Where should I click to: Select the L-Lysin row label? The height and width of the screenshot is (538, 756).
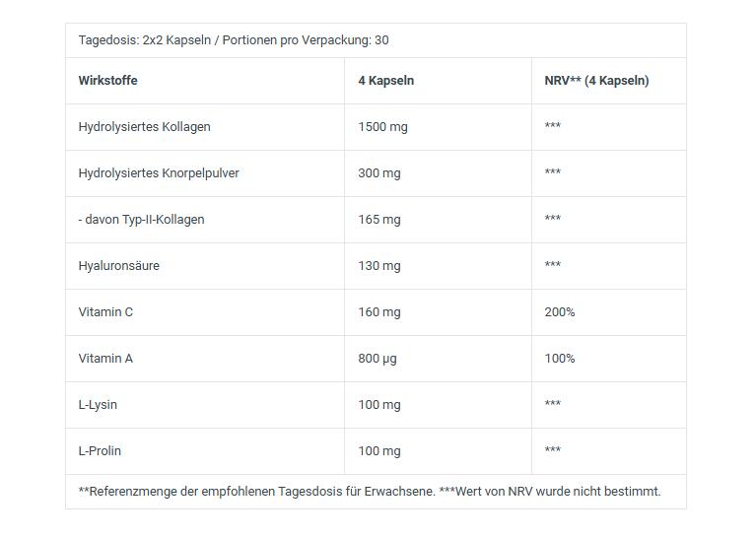pos(98,405)
